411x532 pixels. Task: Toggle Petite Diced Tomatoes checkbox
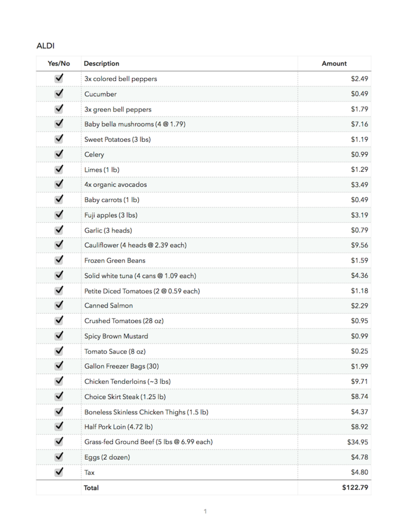click(59, 290)
